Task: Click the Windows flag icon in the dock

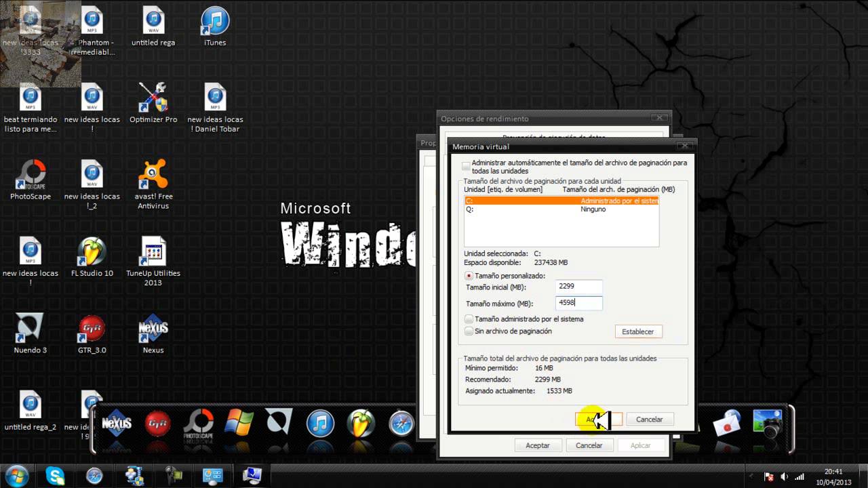Action: tap(239, 424)
